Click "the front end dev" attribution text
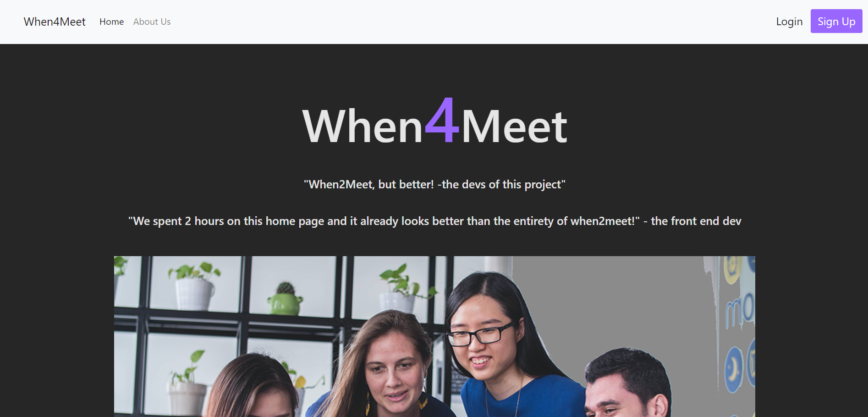Image resolution: width=868 pixels, height=417 pixels. pyautogui.click(x=696, y=221)
